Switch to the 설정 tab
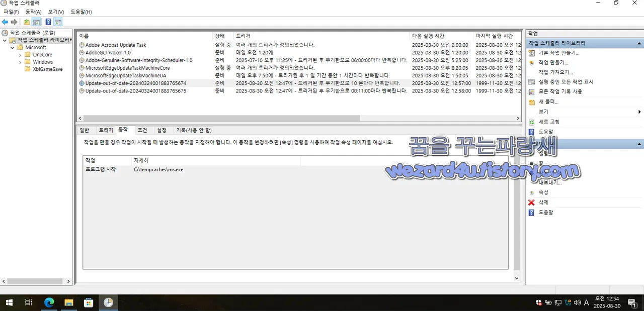 (162, 130)
